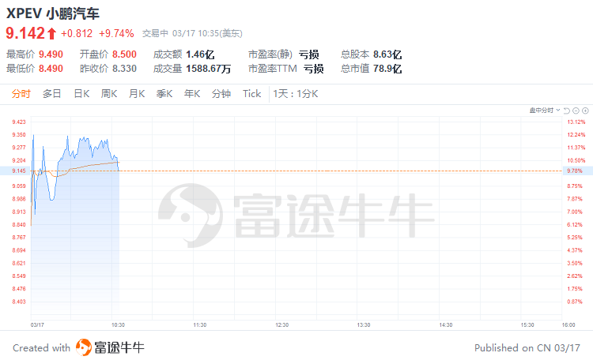Click the 市盈率(静) 亏损 value
This screenshot has width=593, height=364.
click(309, 54)
